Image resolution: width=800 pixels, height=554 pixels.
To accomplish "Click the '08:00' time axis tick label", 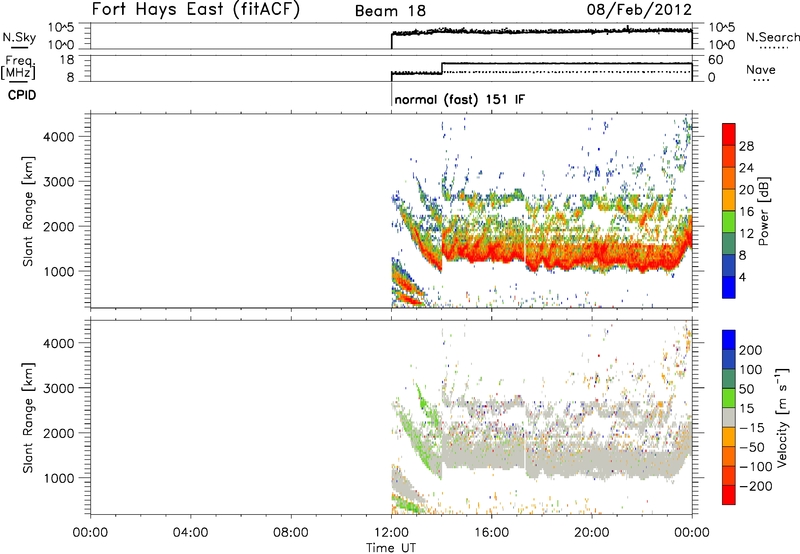I will 291,533.
